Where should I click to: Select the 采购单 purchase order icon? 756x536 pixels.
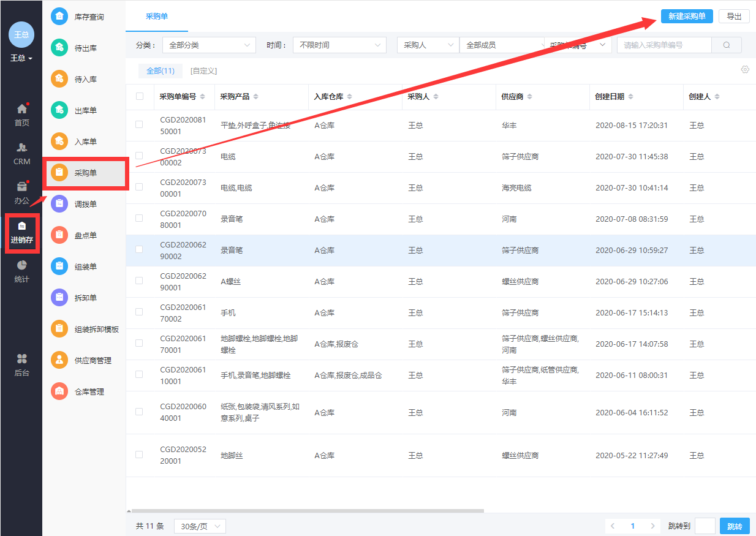(x=59, y=173)
